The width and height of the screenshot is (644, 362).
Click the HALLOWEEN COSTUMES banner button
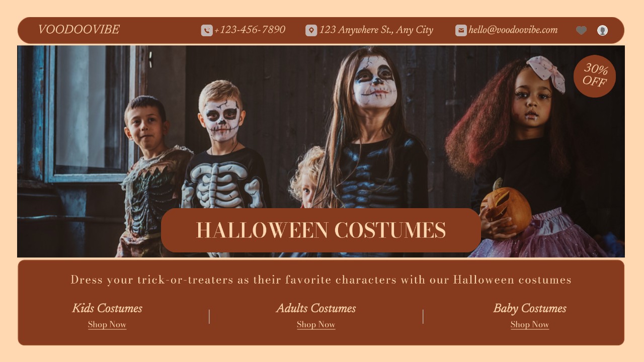click(321, 230)
